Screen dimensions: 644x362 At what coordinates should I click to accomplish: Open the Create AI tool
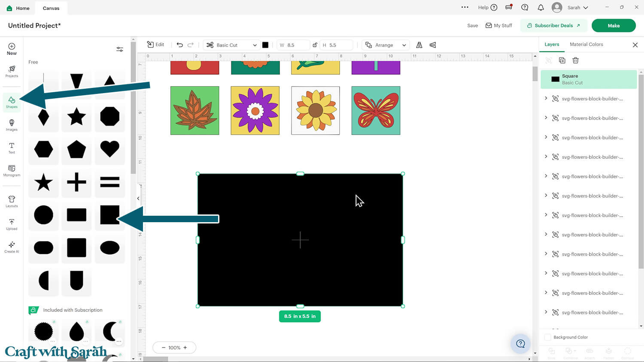12,247
